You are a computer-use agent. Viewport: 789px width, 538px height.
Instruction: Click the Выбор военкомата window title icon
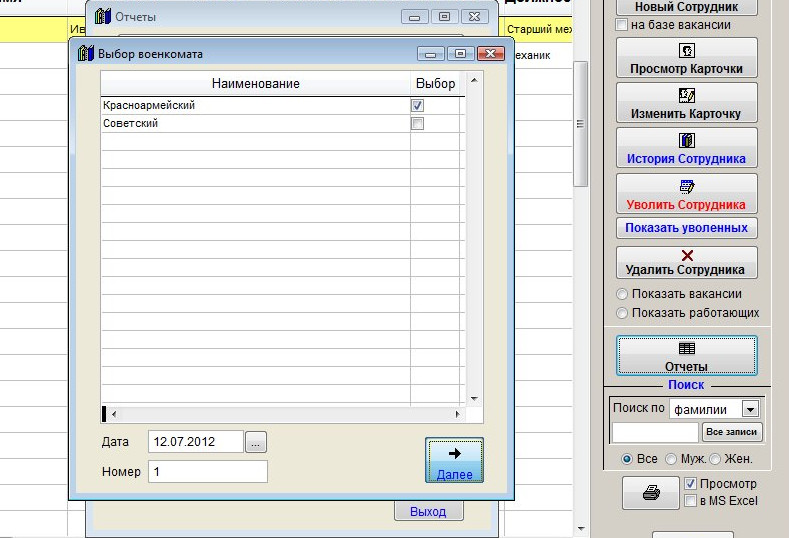coord(86,53)
